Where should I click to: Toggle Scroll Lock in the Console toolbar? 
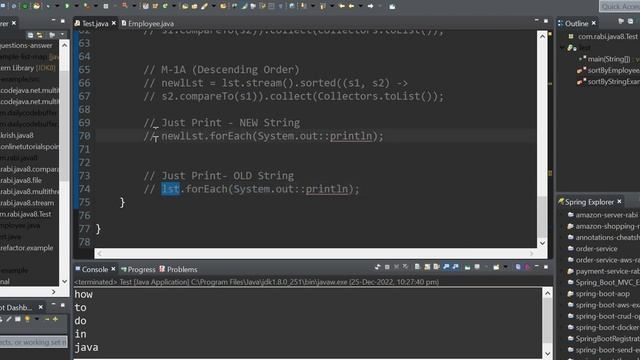[427, 267]
